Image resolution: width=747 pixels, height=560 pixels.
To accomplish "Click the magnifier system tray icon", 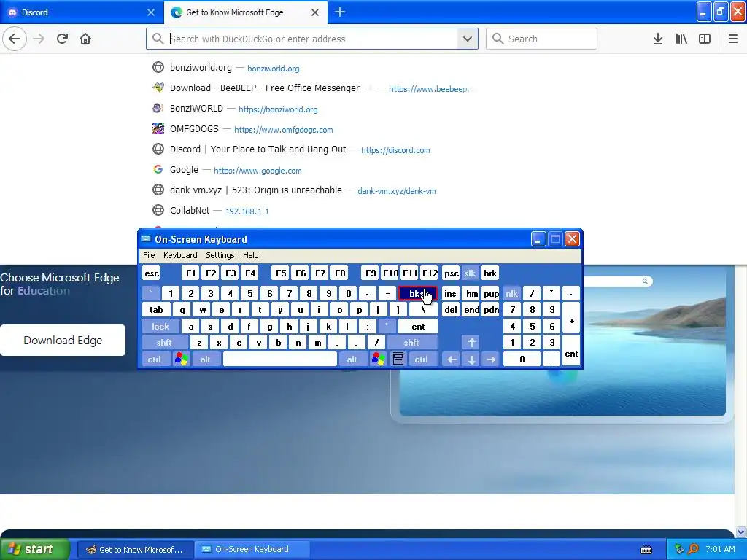I will point(693,550).
